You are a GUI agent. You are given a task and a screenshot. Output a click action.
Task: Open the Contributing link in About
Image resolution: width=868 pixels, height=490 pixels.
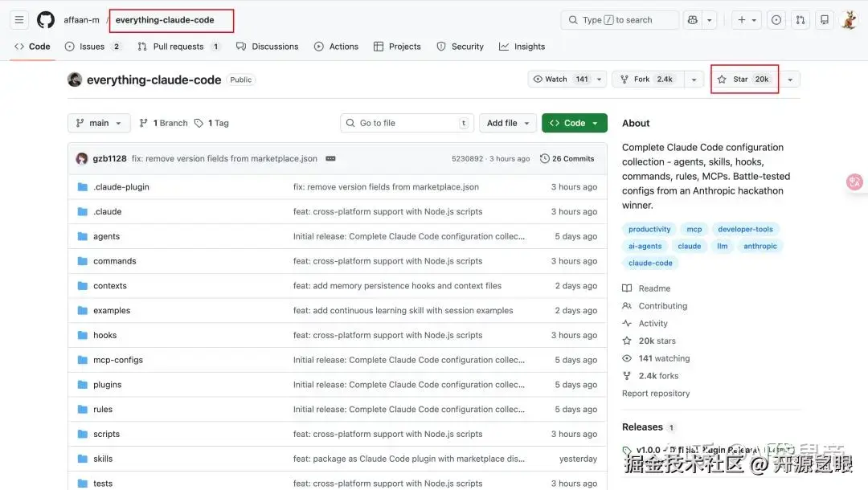655,306
